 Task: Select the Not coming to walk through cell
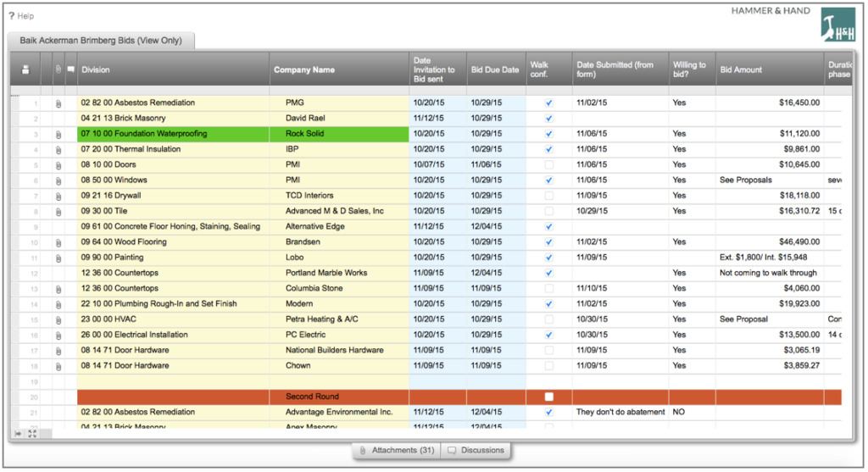(x=770, y=273)
